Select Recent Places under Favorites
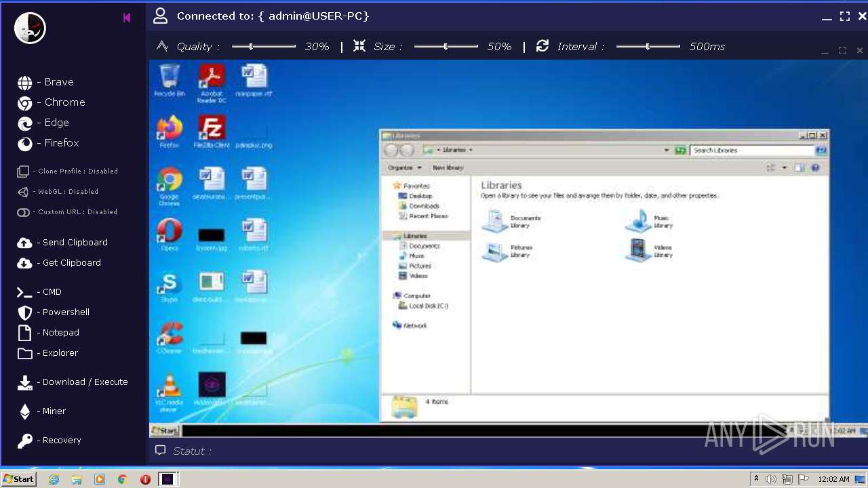868x488 pixels. [x=423, y=216]
